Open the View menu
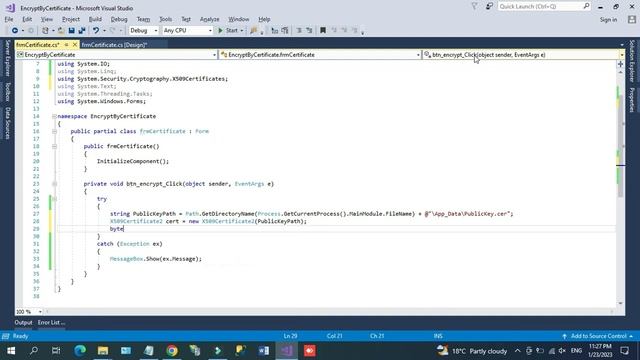The width and height of the screenshot is (640, 360). pos(47,19)
